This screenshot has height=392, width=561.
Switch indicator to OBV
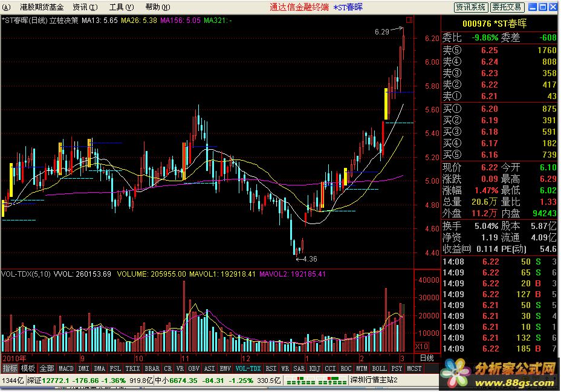coord(193,368)
